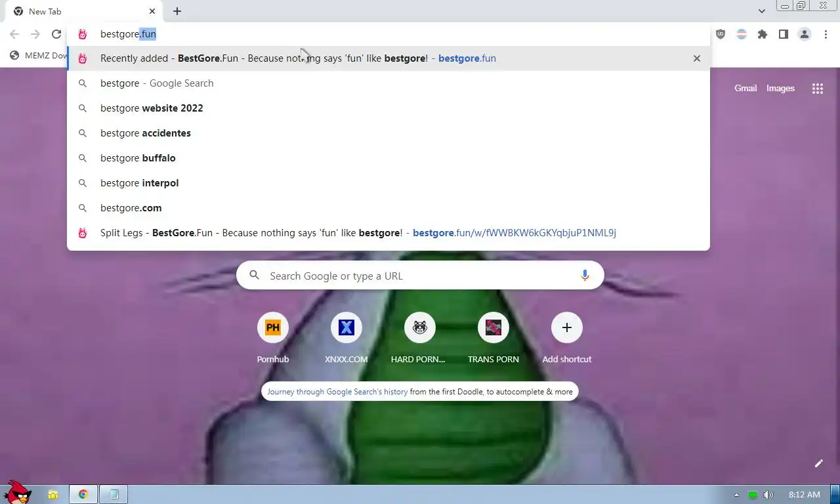Choose the 'website 2022' suggestion

[x=388, y=108]
